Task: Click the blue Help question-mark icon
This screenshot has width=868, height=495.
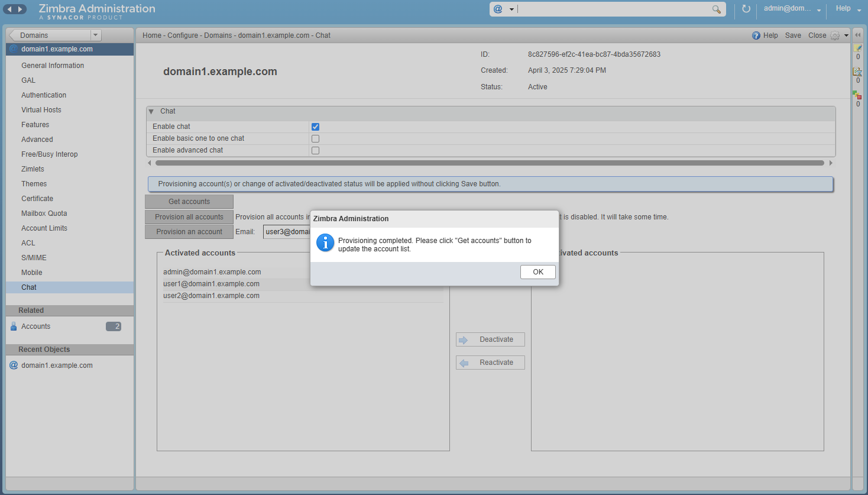Action: [x=756, y=35]
